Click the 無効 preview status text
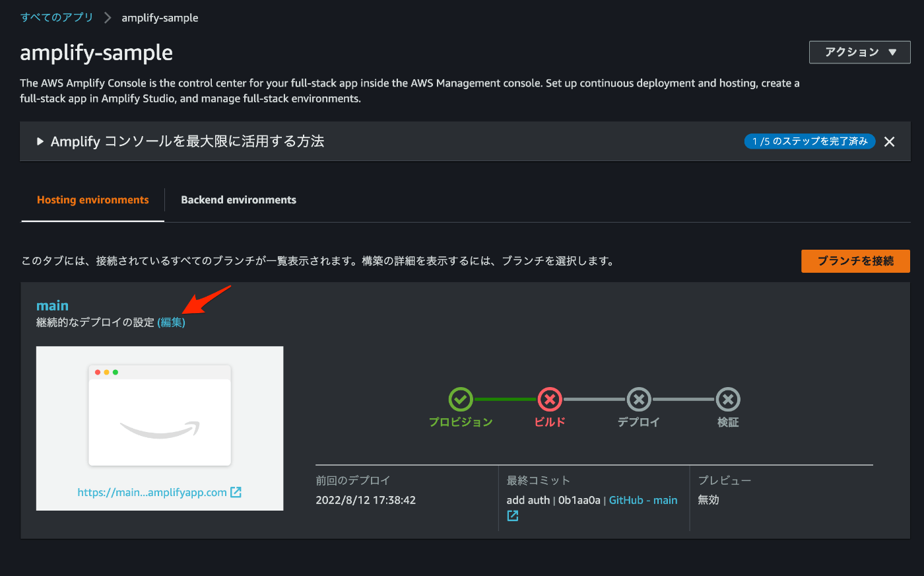 pos(709,500)
